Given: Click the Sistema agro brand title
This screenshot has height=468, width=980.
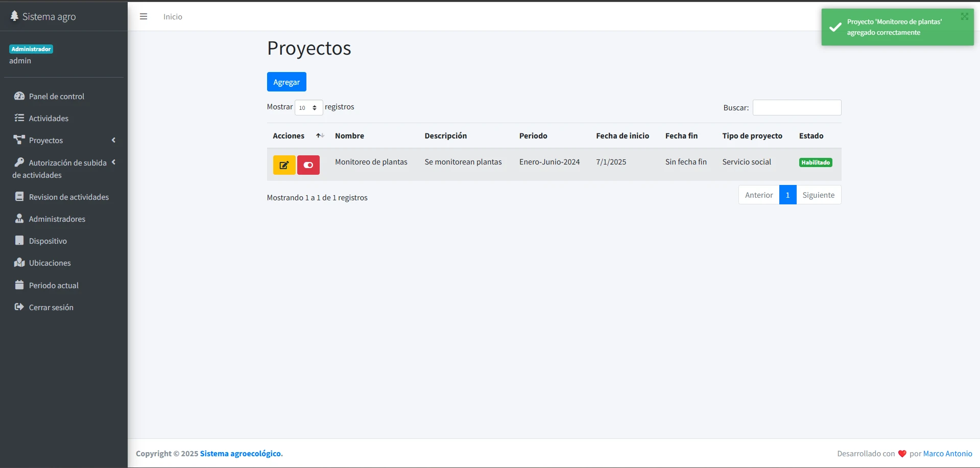Looking at the screenshot, I should (x=49, y=16).
